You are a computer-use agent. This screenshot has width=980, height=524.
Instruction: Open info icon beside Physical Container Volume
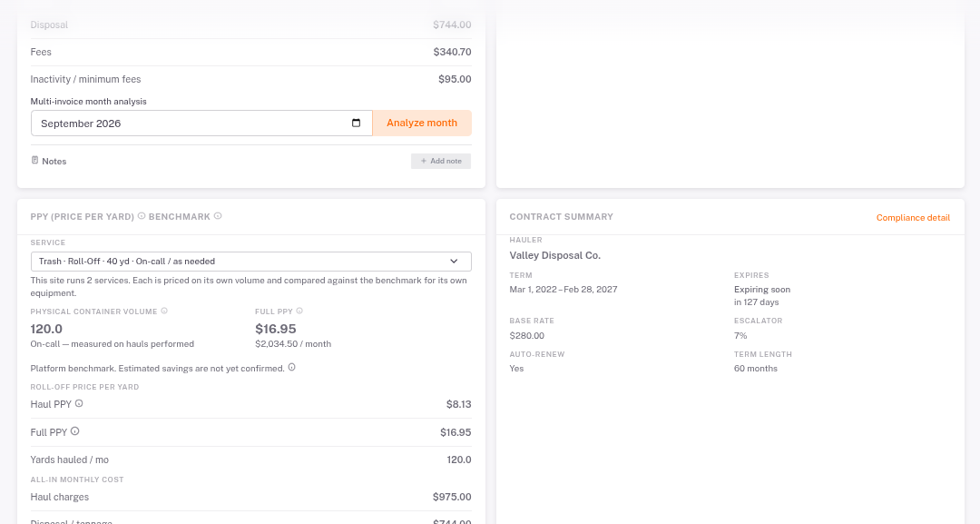(x=164, y=311)
